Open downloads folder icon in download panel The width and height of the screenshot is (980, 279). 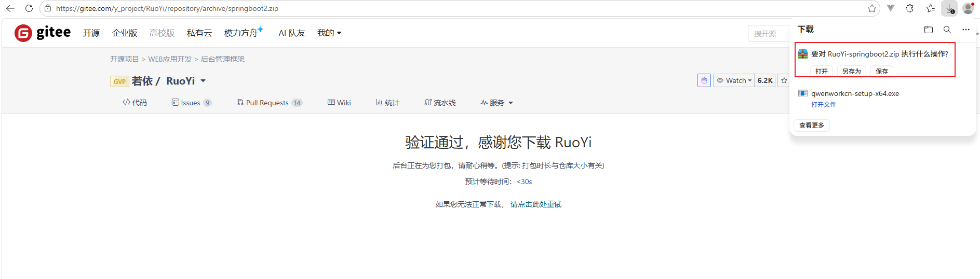coord(929,30)
